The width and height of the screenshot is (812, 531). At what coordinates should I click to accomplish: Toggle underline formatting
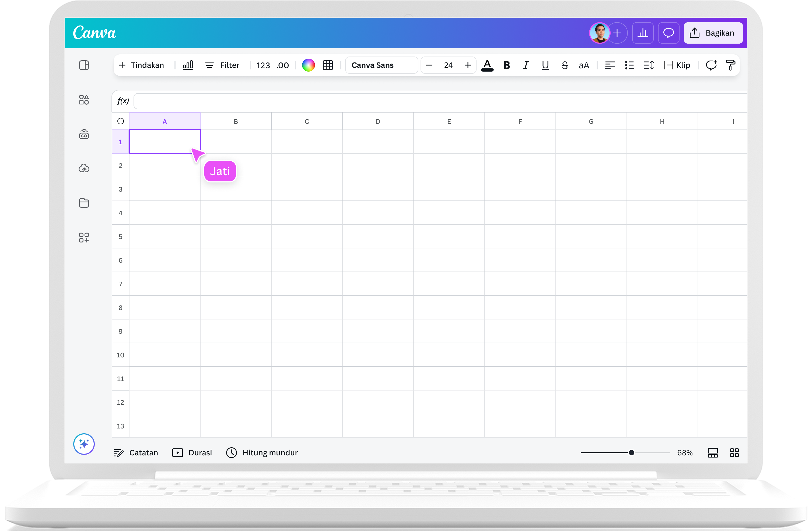[545, 65]
